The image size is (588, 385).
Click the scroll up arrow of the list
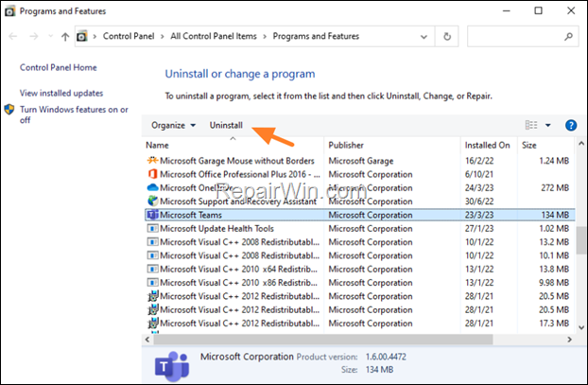pyautogui.click(x=580, y=144)
